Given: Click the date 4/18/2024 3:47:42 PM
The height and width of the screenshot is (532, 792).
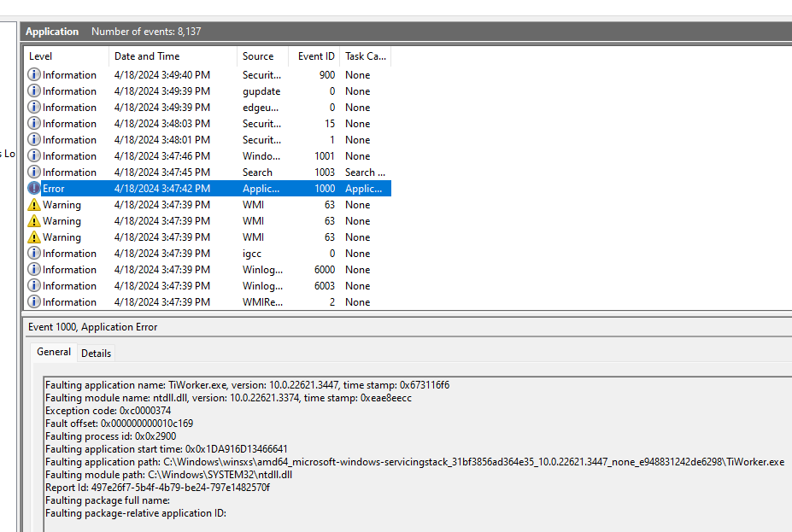Looking at the screenshot, I should (x=162, y=188).
